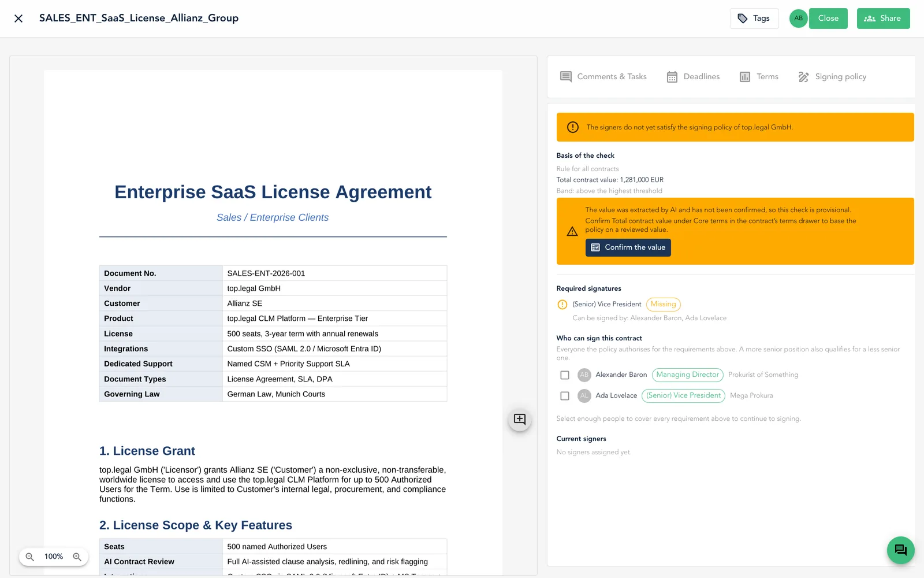Click the No signers assigned yet text
Screen dimensions: 924x578
(x=594, y=453)
